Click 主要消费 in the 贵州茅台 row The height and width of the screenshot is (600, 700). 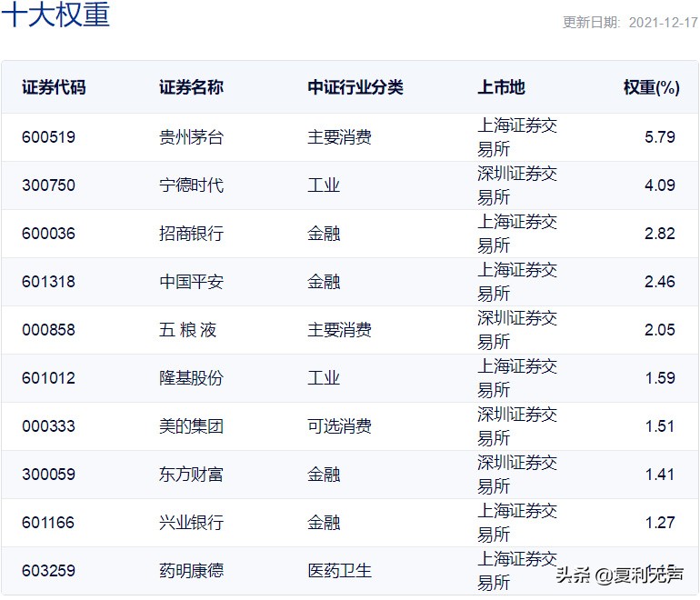point(339,137)
